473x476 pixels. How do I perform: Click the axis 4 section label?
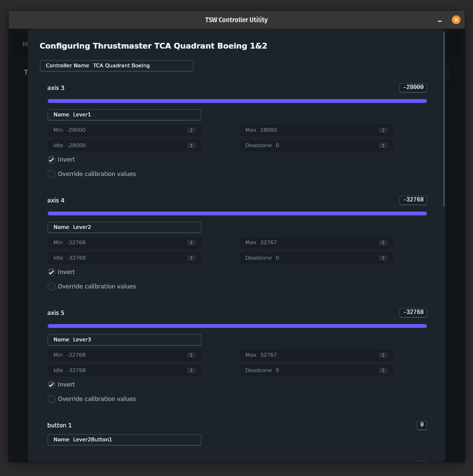click(56, 201)
